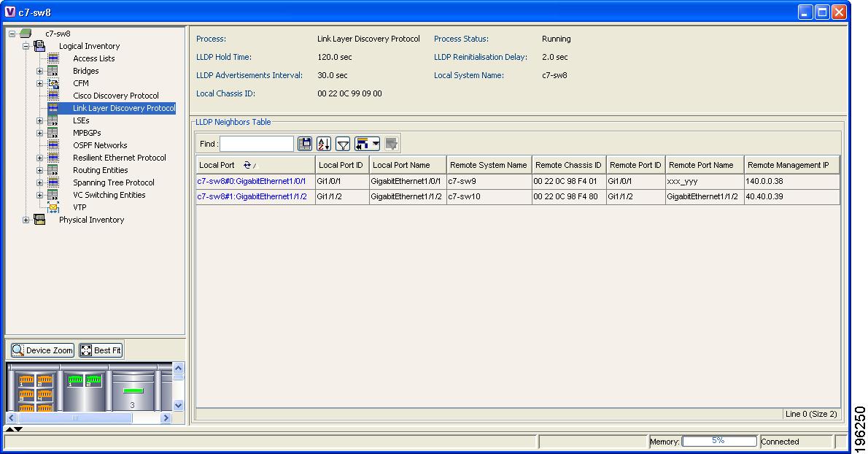Viewport: 868px width, 454px height.
Task: Collapse the c7-sw8 root node
Action: [12, 34]
